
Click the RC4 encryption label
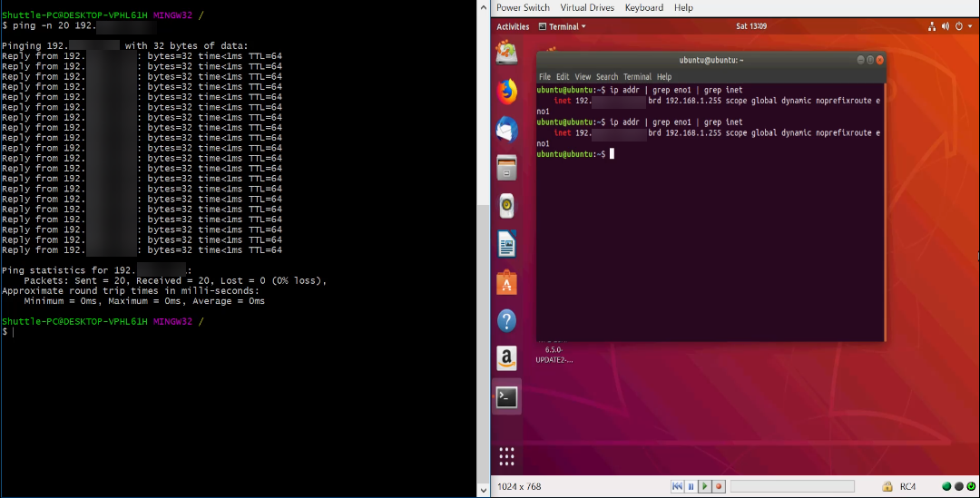click(x=907, y=486)
